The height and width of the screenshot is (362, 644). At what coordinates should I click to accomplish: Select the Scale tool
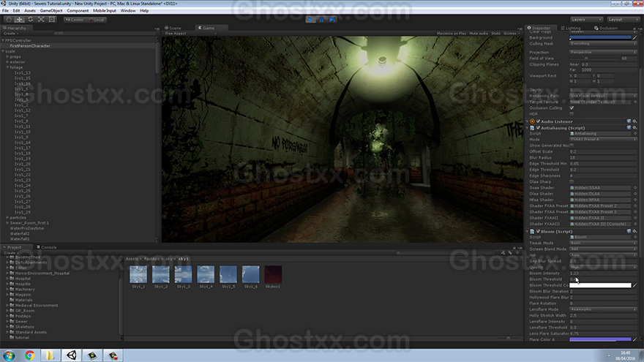tap(41, 19)
